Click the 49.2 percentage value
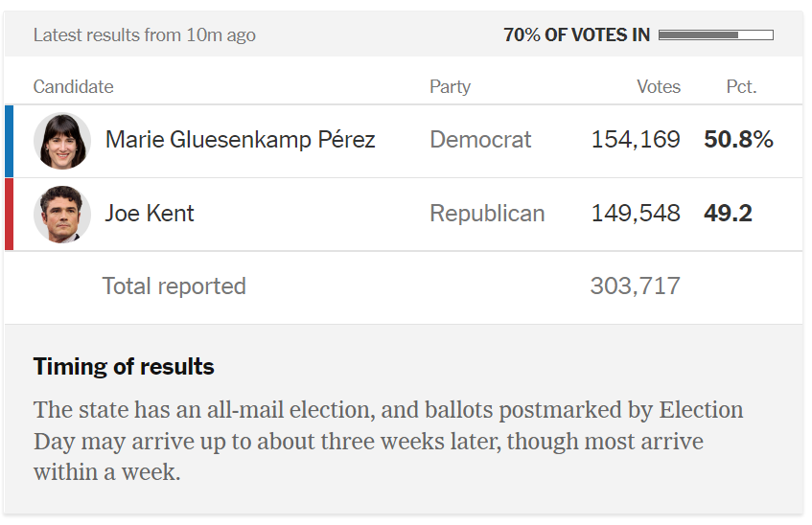 (x=728, y=214)
